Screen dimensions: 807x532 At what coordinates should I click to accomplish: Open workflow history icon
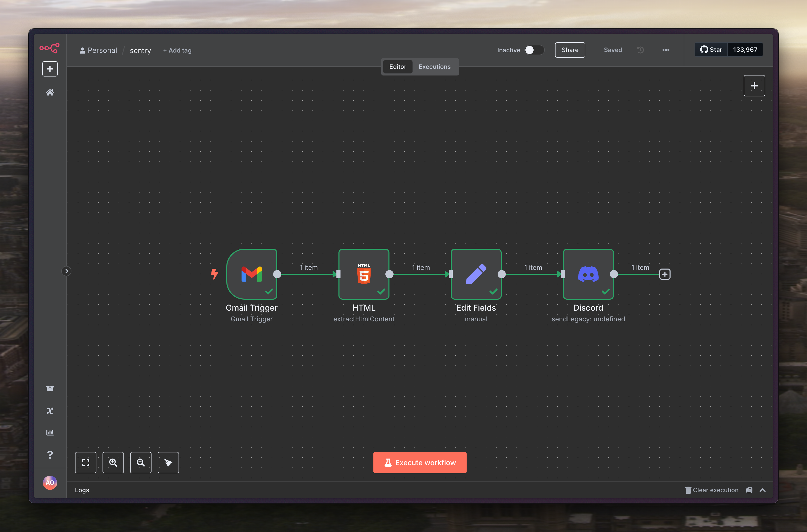pos(640,50)
